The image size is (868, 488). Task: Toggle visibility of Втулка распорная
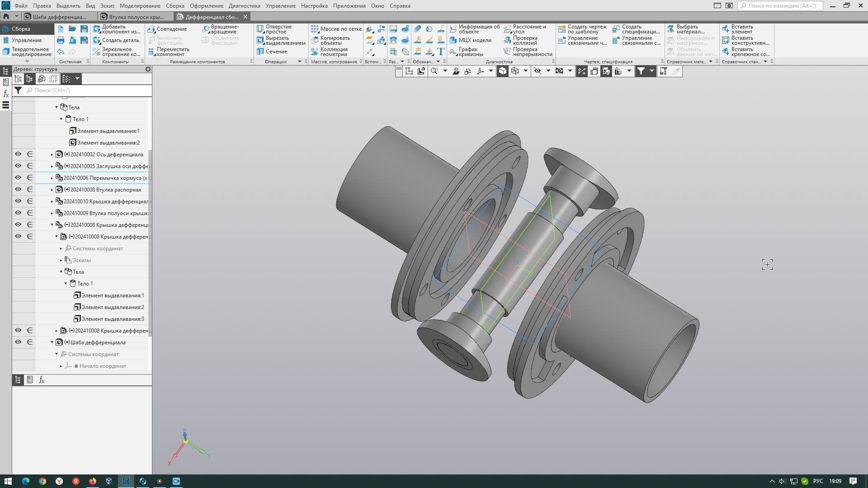[x=18, y=189]
